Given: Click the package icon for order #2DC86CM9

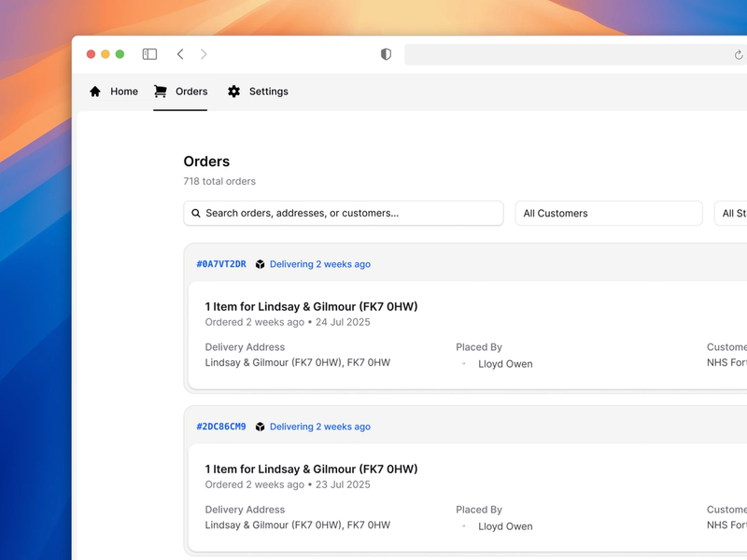Looking at the screenshot, I should click(261, 427).
